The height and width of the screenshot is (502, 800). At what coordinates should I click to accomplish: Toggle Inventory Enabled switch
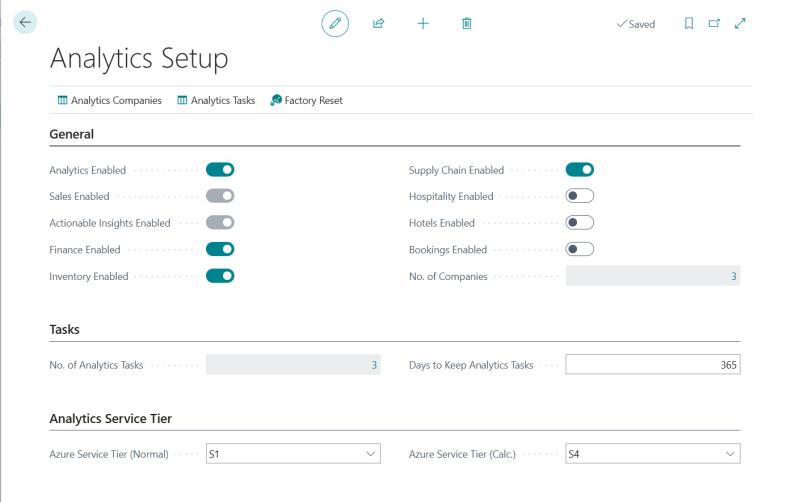coord(220,276)
